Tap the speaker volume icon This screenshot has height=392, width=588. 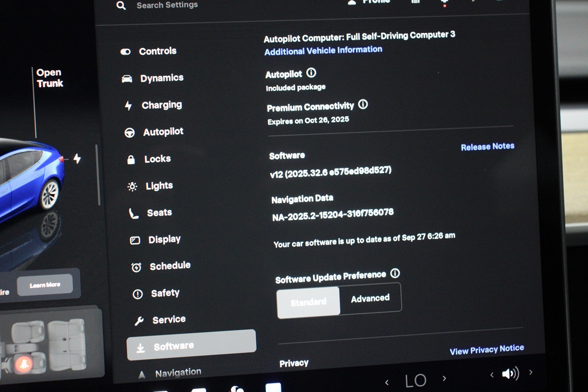(x=510, y=374)
